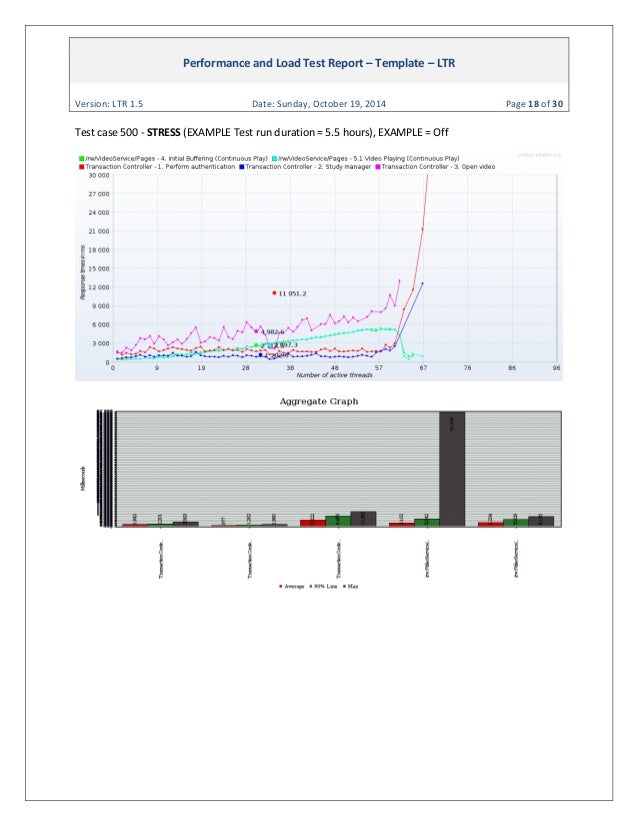Click the "48" x-axis tick label
The height and width of the screenshot is (826, 638).
335,368
